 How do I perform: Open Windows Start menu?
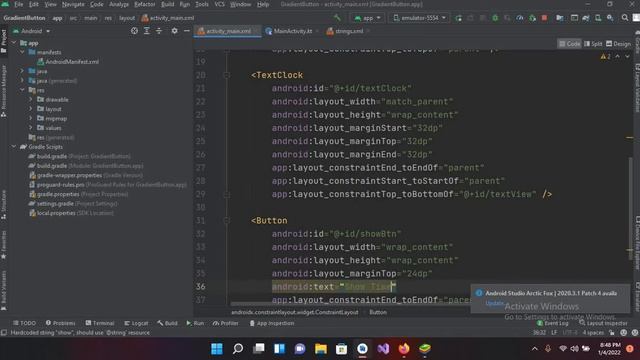217,349
